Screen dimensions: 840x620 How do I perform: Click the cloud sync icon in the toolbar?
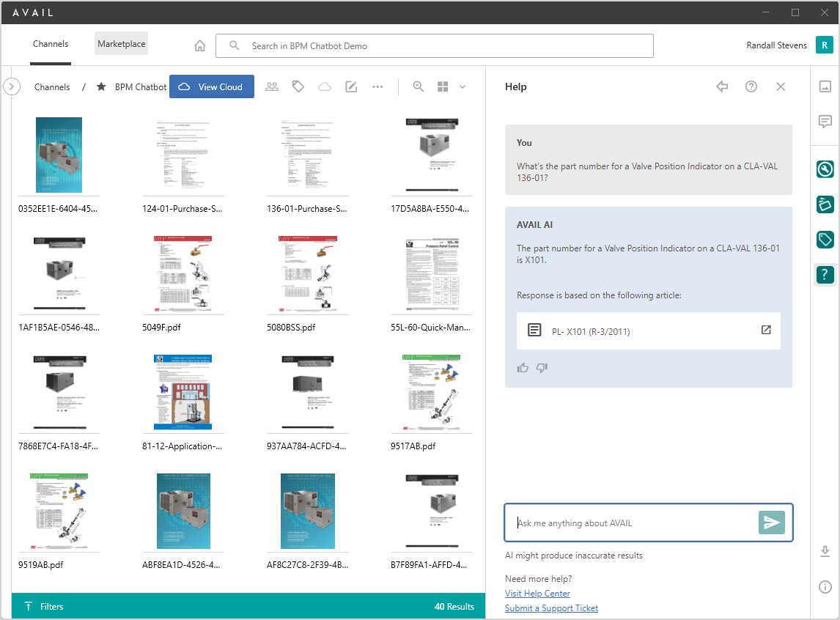tap(325, 86)
